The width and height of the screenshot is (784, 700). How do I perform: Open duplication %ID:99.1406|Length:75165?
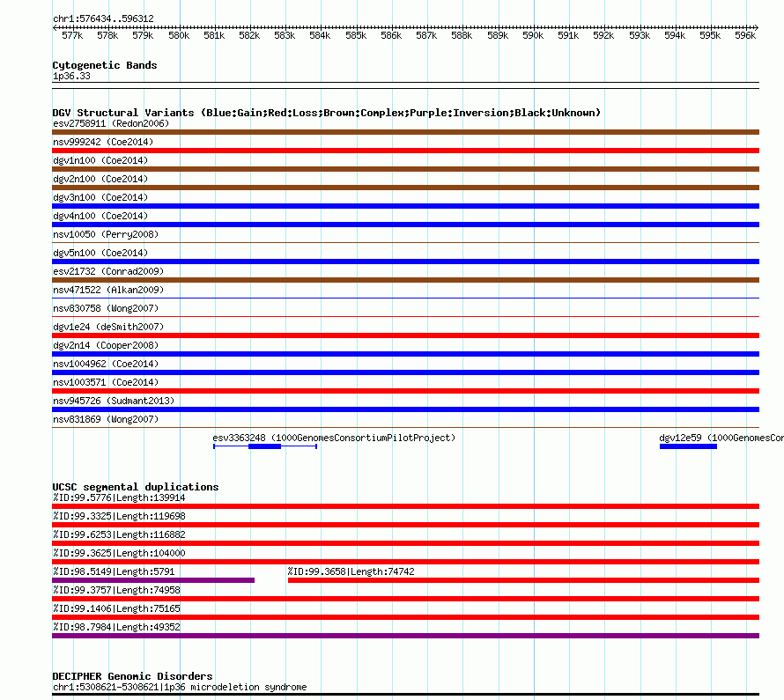click(116, 608)
